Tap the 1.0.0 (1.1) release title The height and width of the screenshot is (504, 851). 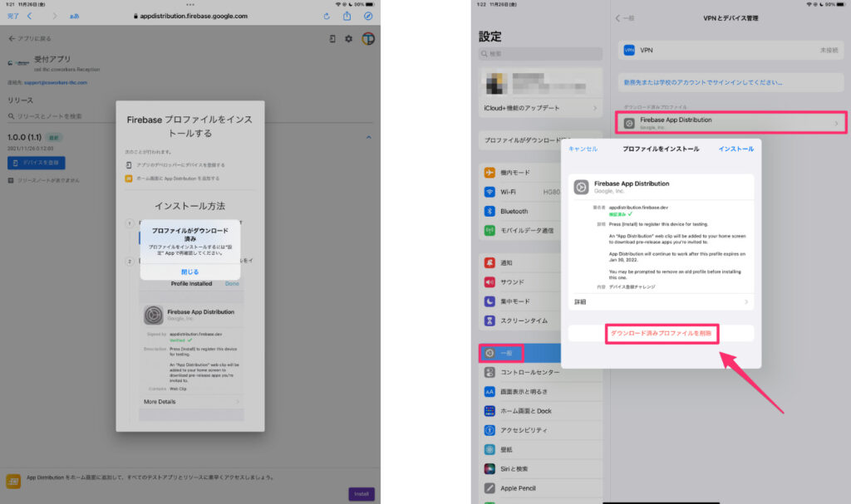pos(24,137)
